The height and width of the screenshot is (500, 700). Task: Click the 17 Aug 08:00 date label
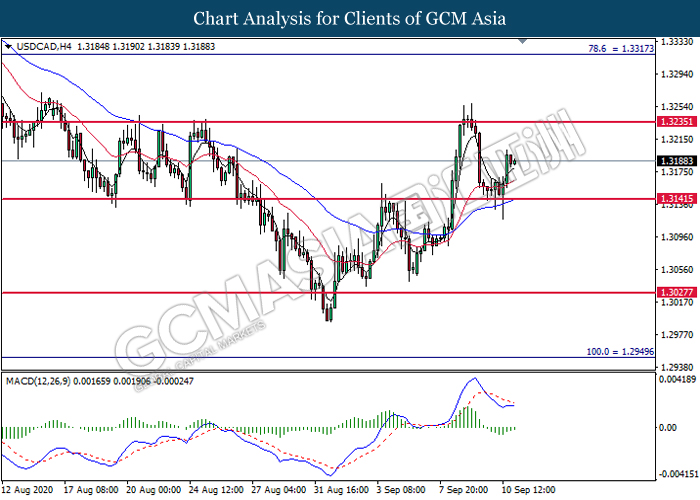click(91, 490)
